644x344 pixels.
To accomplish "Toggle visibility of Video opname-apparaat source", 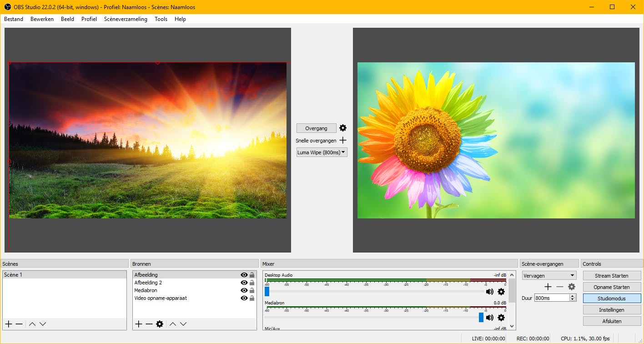I will (x=244, y=298).
